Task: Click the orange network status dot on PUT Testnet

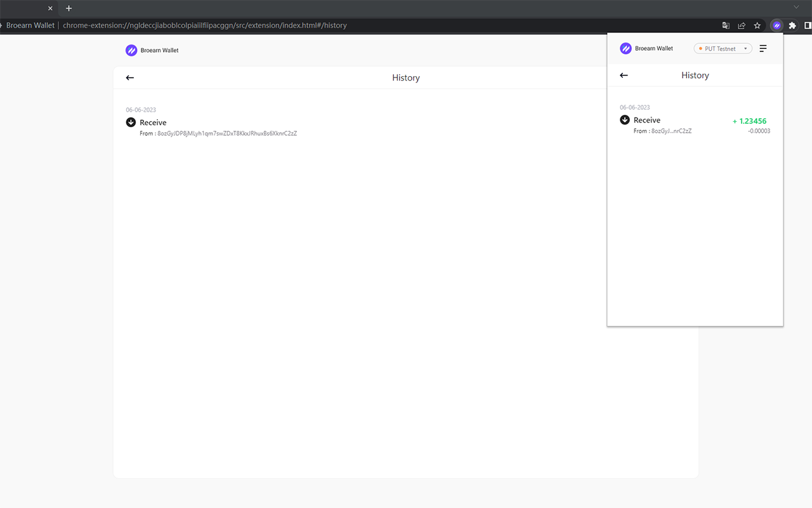Action: point(700,48)
